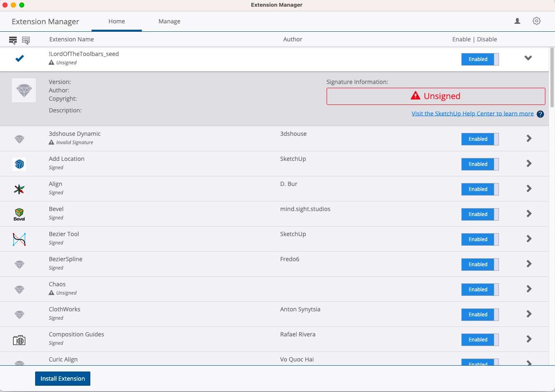Click the Invalid Signature status text
The width and height of the screenshot is (555, 392).
74,143
